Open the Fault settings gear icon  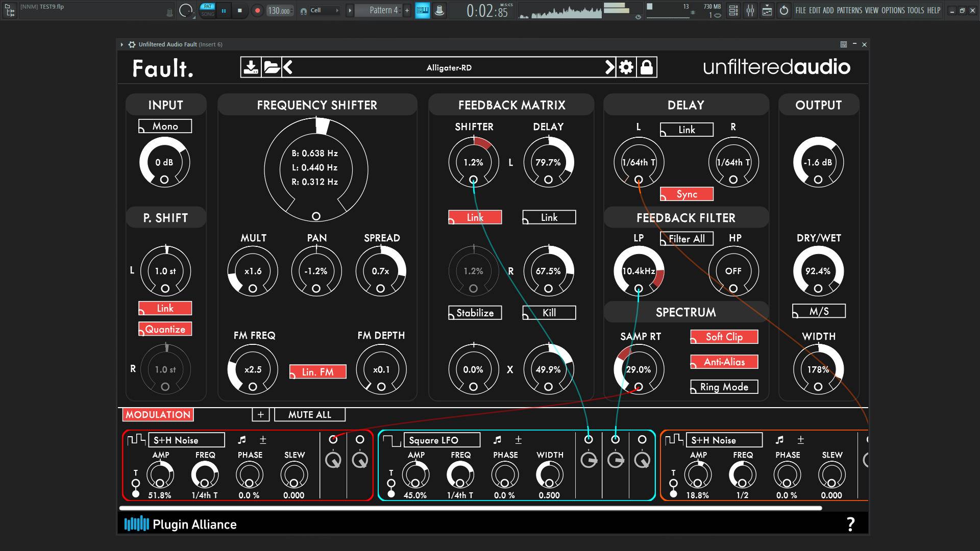tap(626, 67)
